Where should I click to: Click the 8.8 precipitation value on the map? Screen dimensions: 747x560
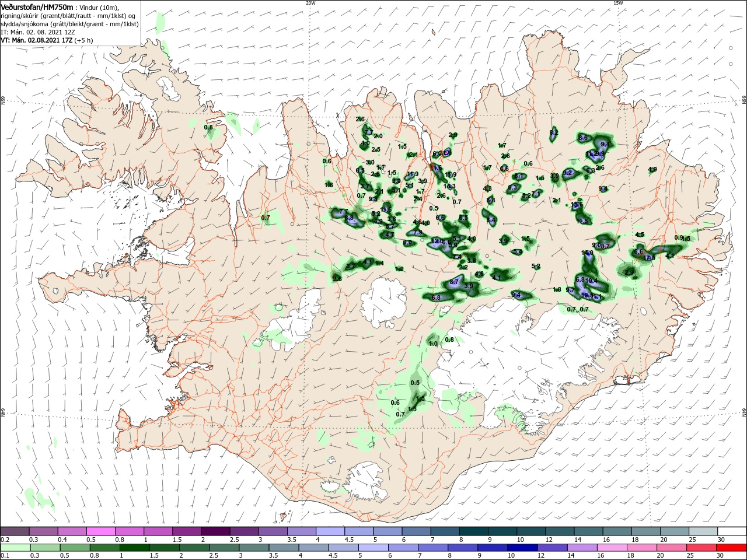pos(350,218)
